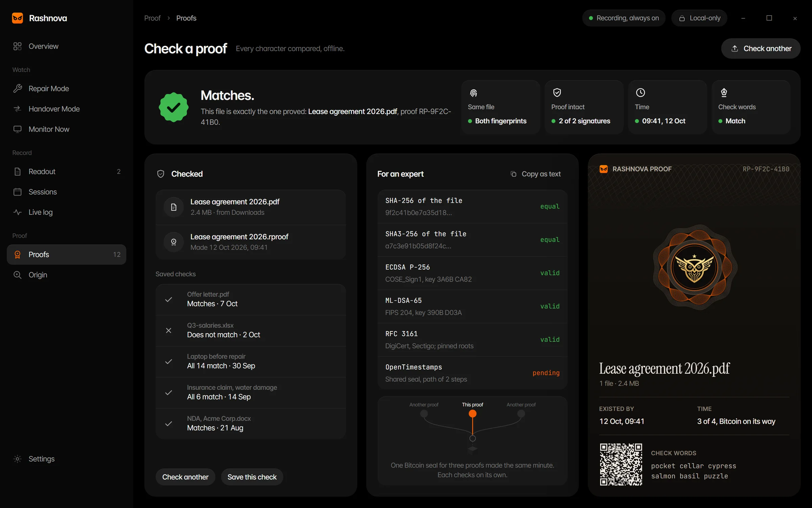
Task: Click the Lease agreement 2026.pdf file icon
Action: coord(174,207)
